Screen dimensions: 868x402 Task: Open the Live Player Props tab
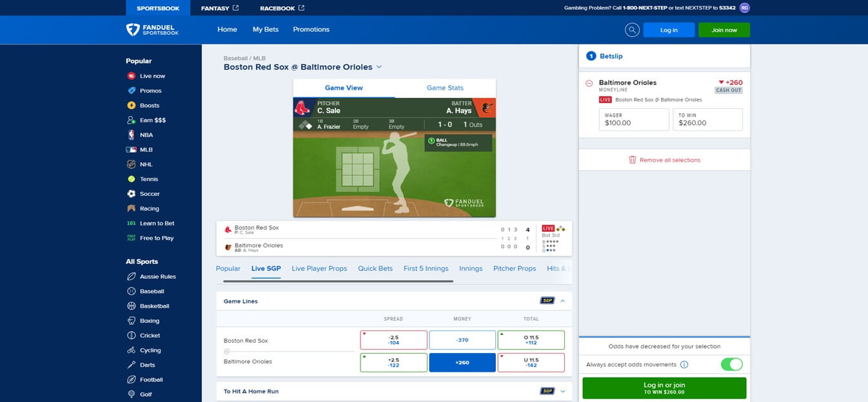pos(319,269)
